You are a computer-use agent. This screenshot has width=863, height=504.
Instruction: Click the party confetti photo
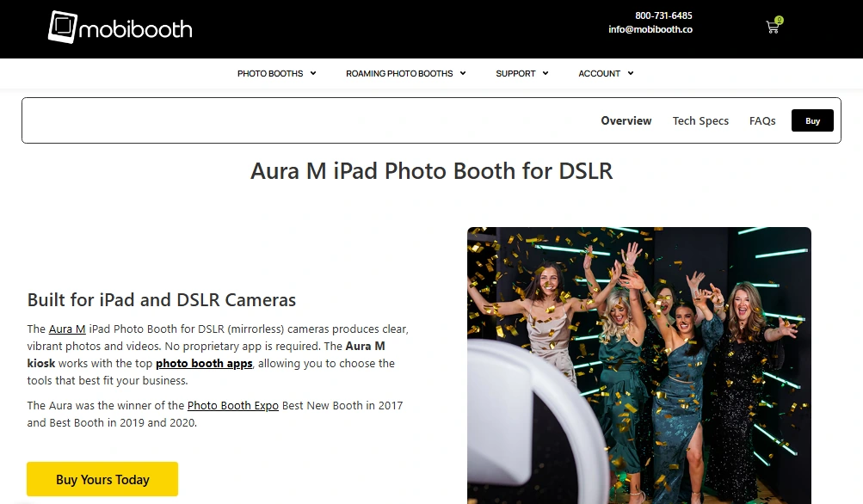(x=639, y=366)
